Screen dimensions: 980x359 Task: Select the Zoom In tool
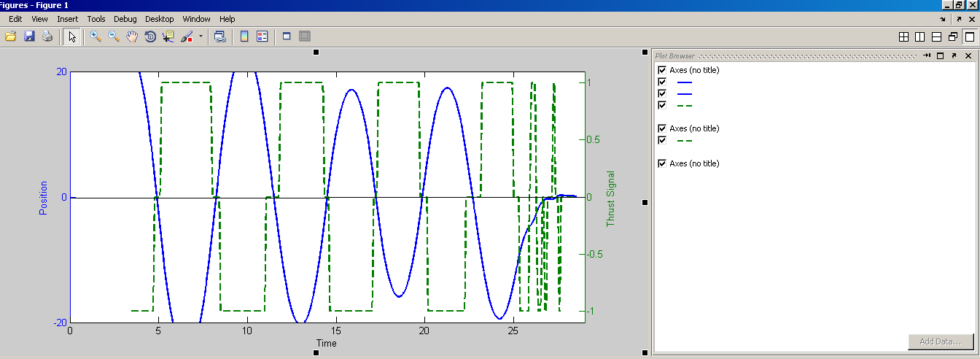[96, 36]
